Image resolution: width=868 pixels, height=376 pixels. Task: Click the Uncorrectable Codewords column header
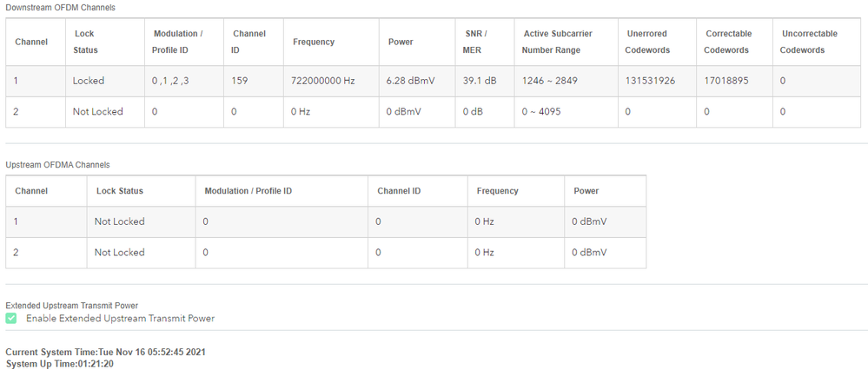click(808, 42)
